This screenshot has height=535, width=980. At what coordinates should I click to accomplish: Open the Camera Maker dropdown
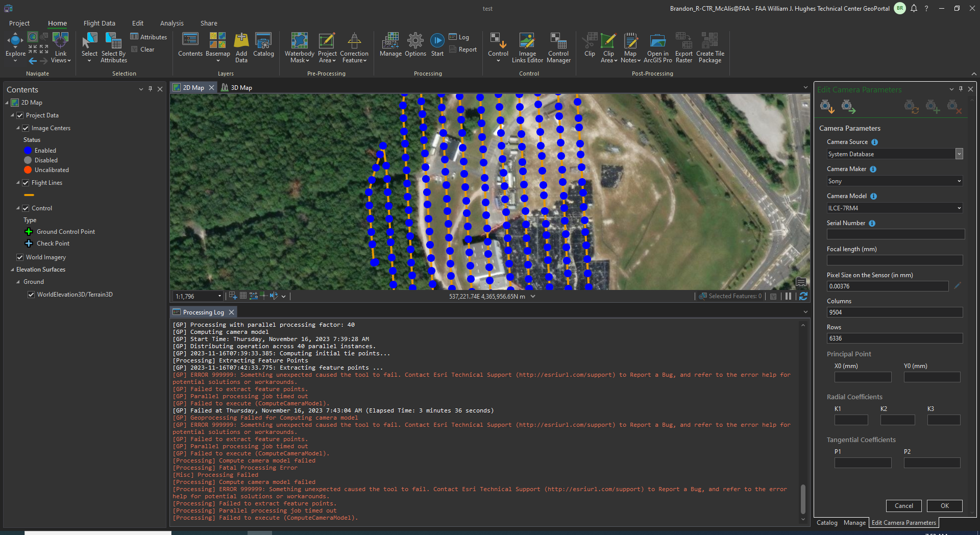(959, 181)
